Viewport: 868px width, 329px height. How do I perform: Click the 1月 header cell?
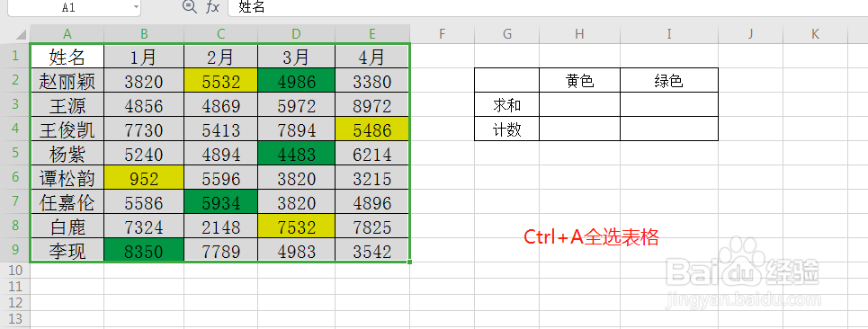[144, 56]
